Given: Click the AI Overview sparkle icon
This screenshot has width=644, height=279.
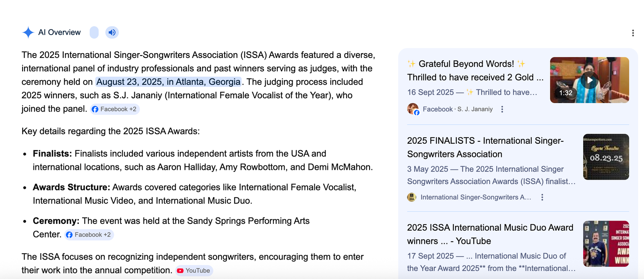Looking at the screenshot, I should tap(28, 32).
